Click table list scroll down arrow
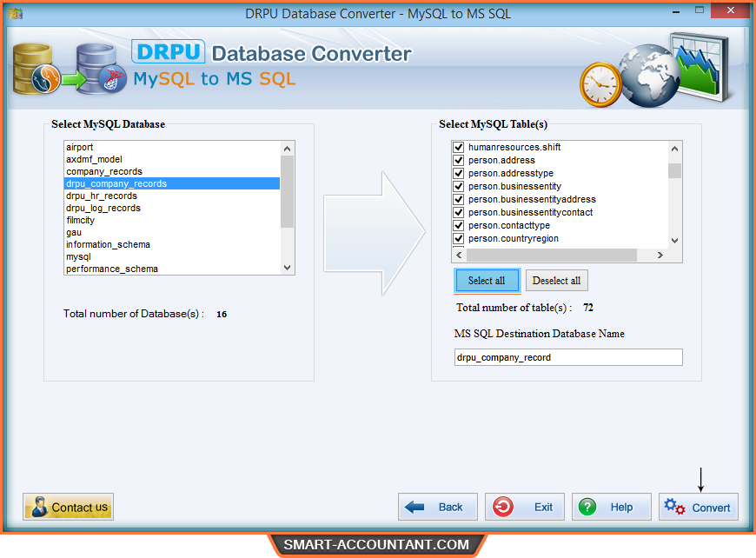756x558 pixels. [674, 240]
